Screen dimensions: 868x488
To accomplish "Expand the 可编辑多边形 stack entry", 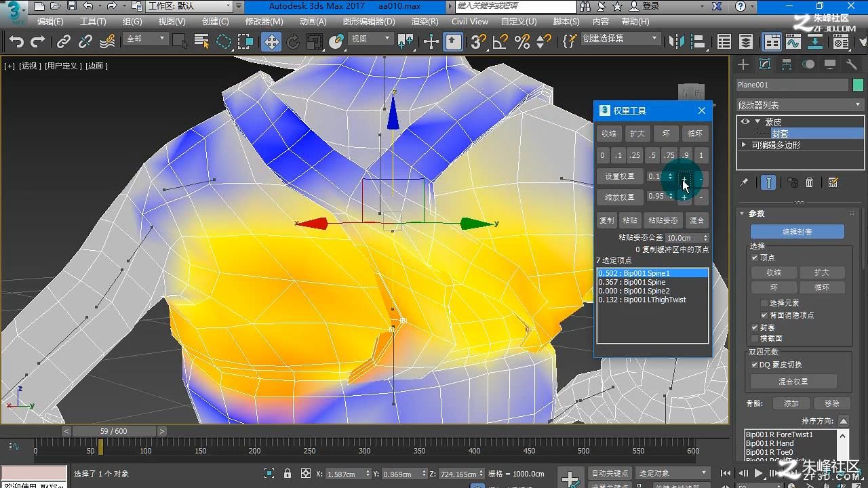I will (x=744, y=145).
